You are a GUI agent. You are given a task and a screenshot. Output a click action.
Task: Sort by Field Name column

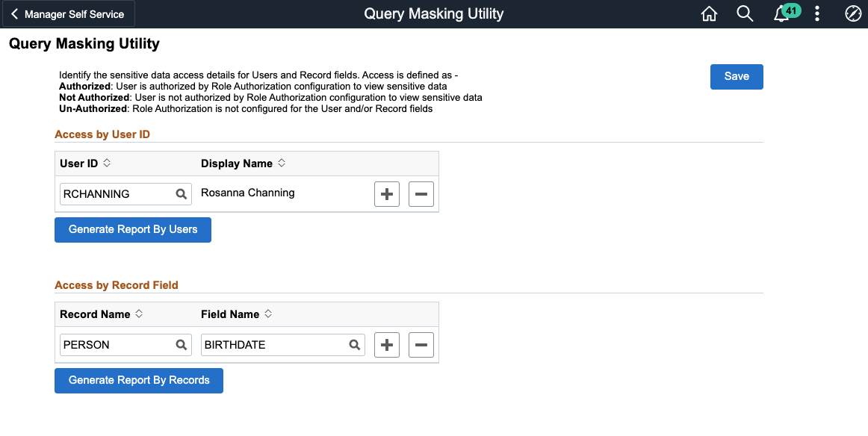236,314
